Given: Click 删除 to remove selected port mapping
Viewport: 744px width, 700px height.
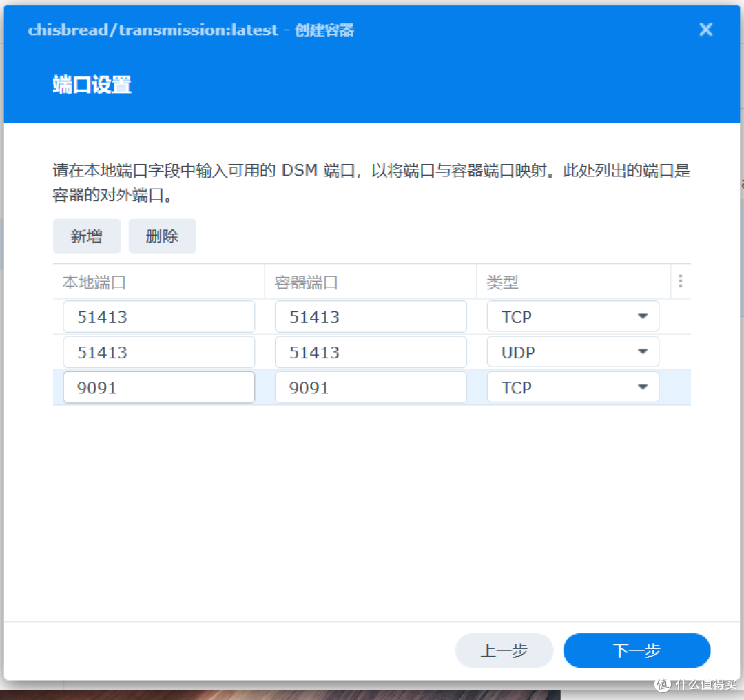Looking at the screenshot, I should coord(162,236).
